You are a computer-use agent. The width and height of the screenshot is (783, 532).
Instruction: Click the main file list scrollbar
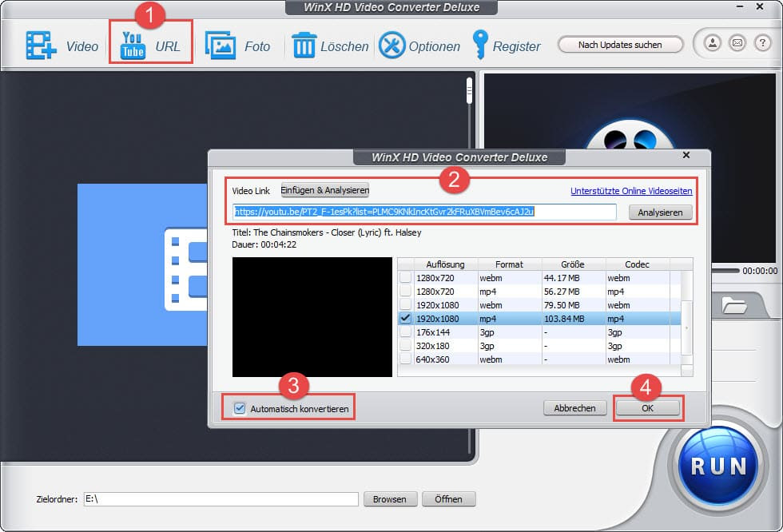coord(469,90)
